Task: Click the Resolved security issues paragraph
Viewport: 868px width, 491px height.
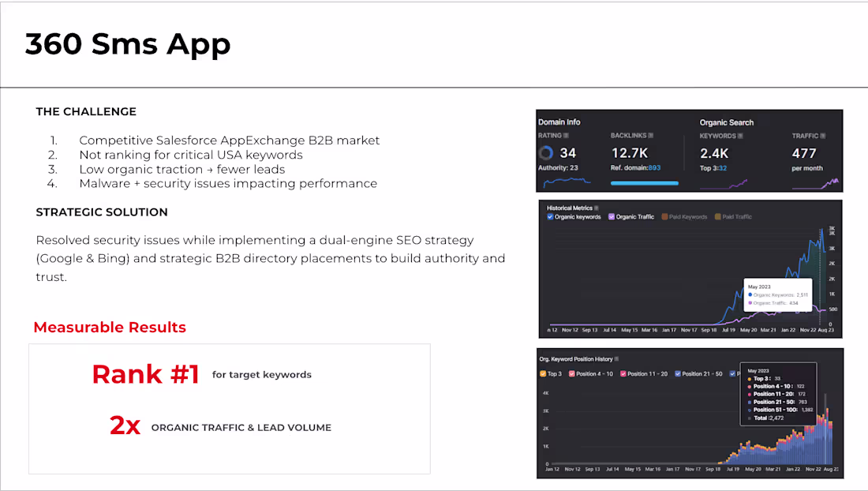Action: point(271,258)
